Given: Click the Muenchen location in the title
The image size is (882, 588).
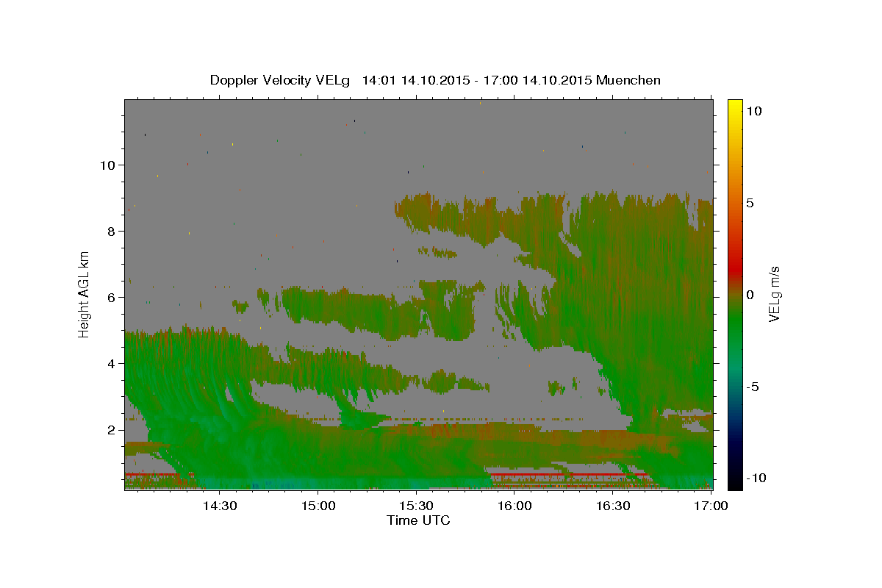Looking at the screenshot, I should pos(628,80).
